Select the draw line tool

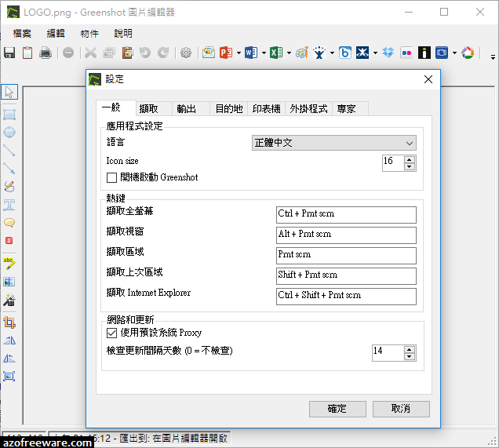(x=9, y=150)
